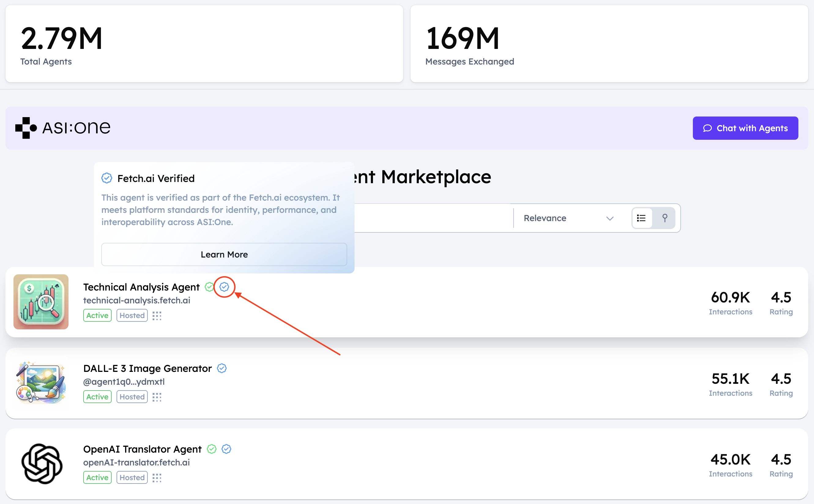Click green checkmark badge beside Technical Analysis Agent

(x=209, y=287)
